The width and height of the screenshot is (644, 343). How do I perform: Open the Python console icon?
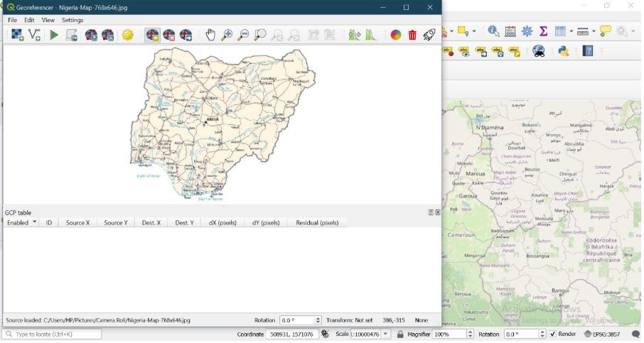pyautogui.click(x=562, y=51)
